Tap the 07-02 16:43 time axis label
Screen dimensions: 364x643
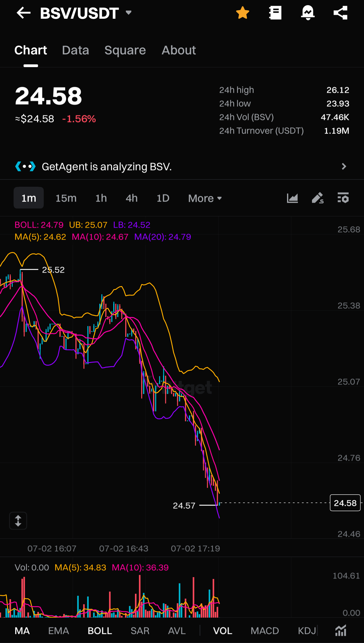click(x=124, y=548)
